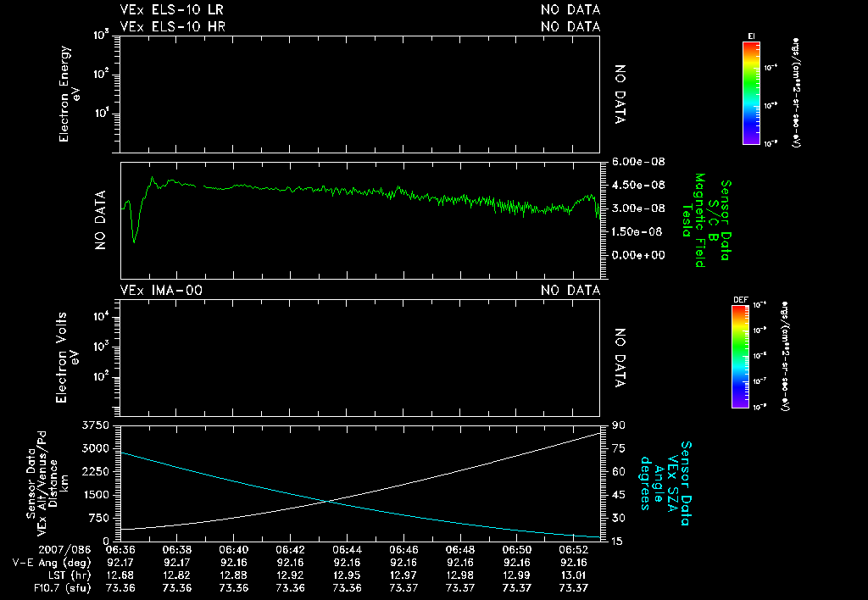Click the 'F10.7 (sfu)' row label
868x600 pixels.
click(x=61, y=588)
